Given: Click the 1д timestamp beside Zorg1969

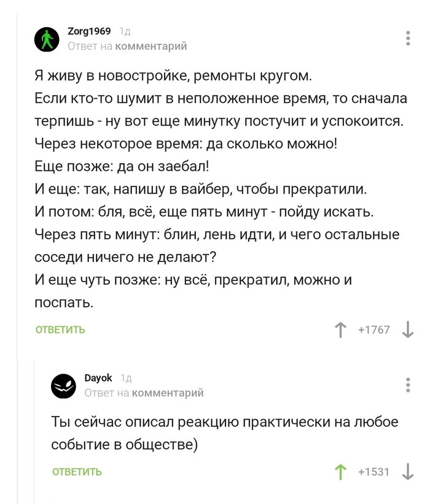Looking at the screenshot, I should [123, 32].
